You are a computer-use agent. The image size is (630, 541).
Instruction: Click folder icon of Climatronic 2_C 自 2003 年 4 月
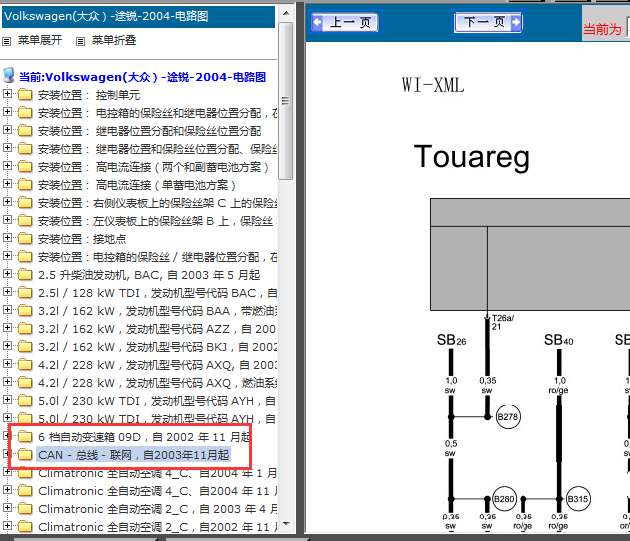25,509
